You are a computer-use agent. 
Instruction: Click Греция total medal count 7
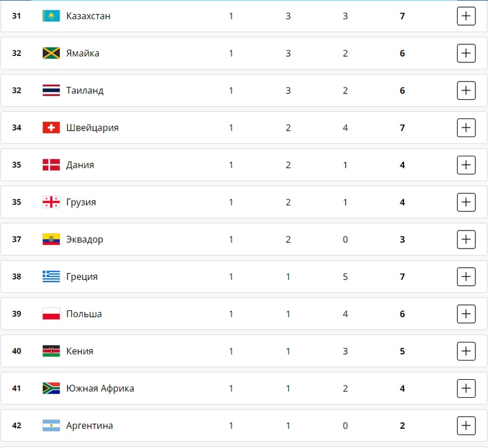click(402, 276)
